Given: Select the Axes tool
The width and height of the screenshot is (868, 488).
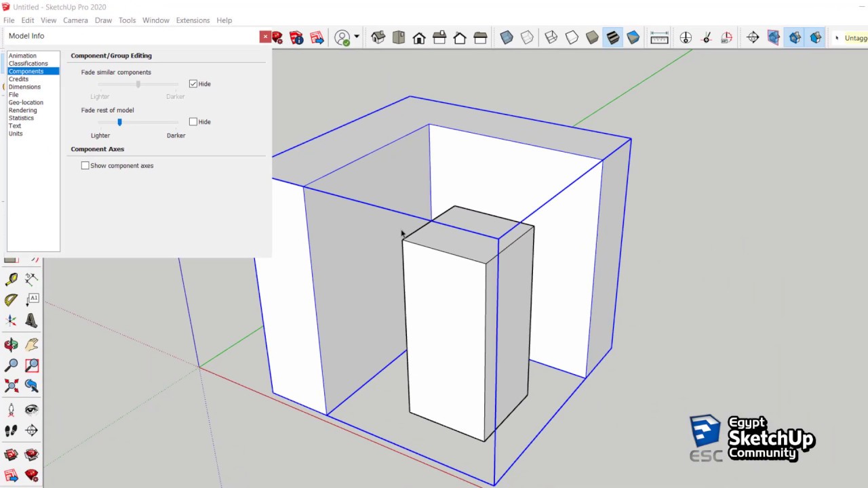Looking at the screenshot, I should pos(12,321).
